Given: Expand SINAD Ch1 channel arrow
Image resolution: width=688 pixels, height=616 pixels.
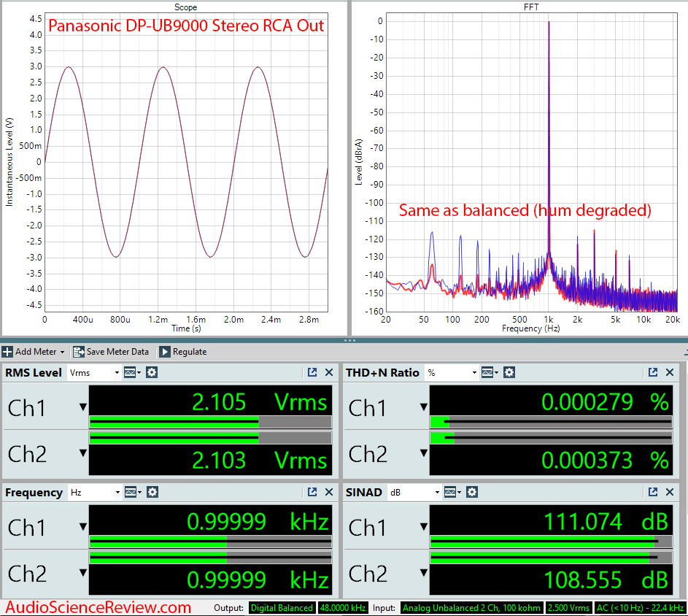Looking at the screenshot, I should tap(424, 526).
